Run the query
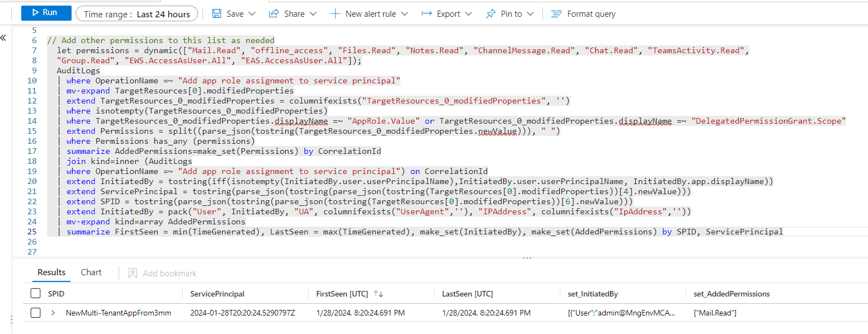The width and height of the screenshot is (868, 334). click(46, 12)
